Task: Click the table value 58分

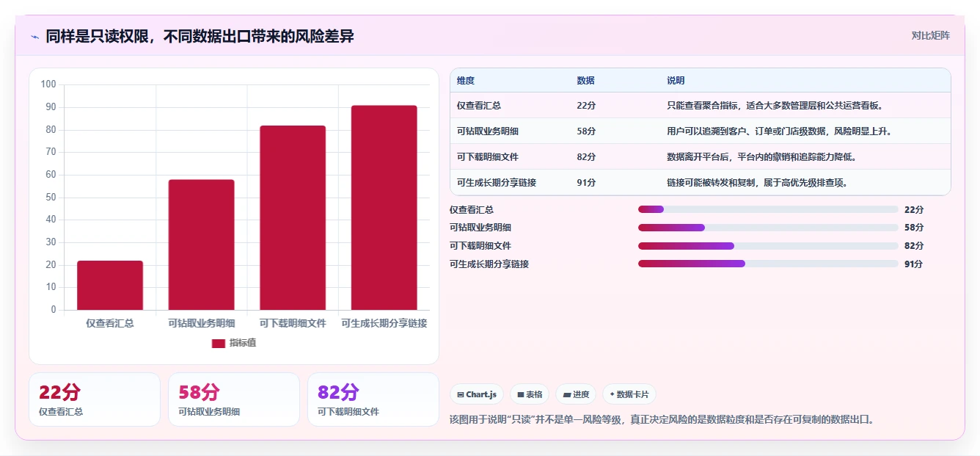Action: point(586,131)
